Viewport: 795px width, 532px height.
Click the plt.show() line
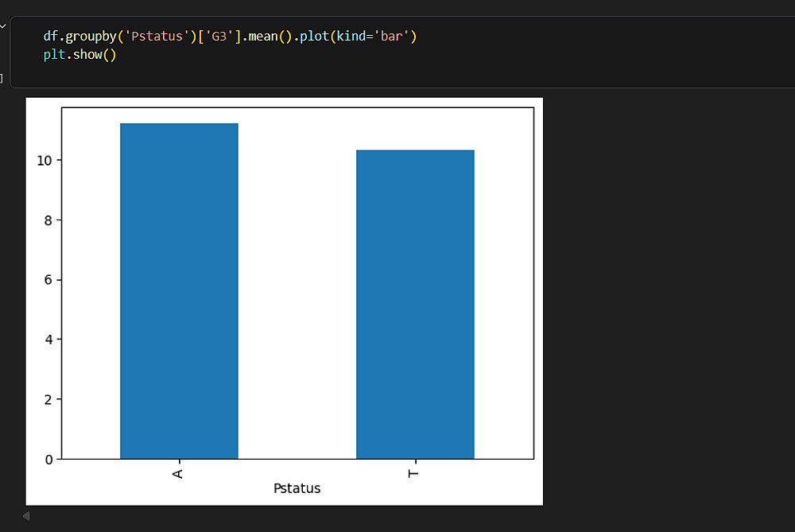(79, 56)
